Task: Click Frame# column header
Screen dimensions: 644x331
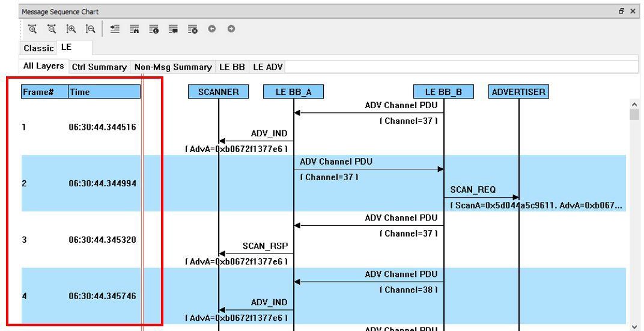Action: pos(45,91)
